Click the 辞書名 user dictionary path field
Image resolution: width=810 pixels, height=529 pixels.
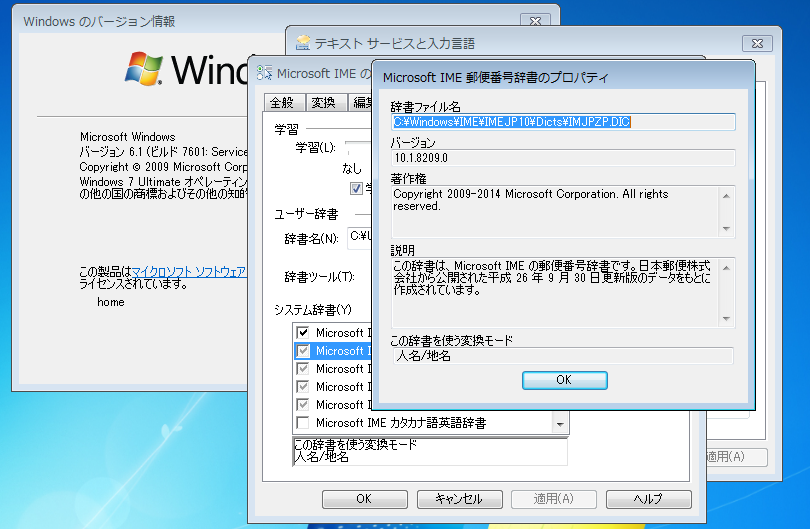pyautogui.click(x=359, y=237)
